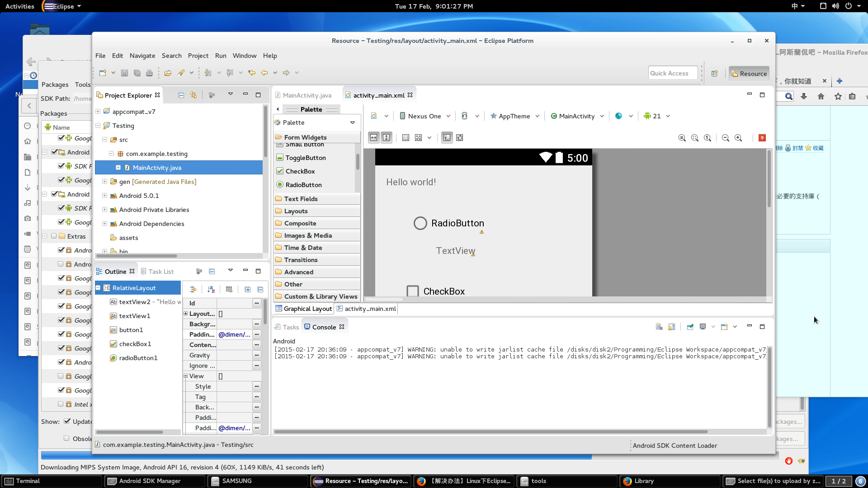Click Quick Access input field
Viewport: 868px width, 488px height.
[673, 73]
